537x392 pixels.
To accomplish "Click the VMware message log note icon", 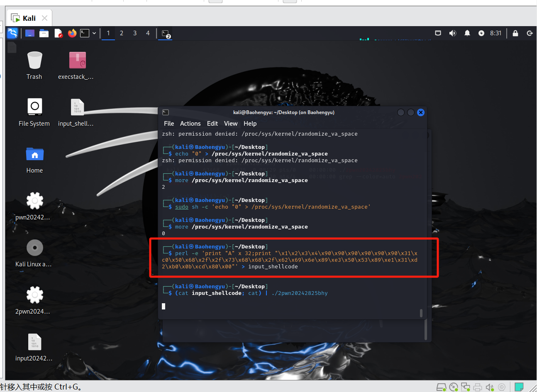I will click(519, 387).
